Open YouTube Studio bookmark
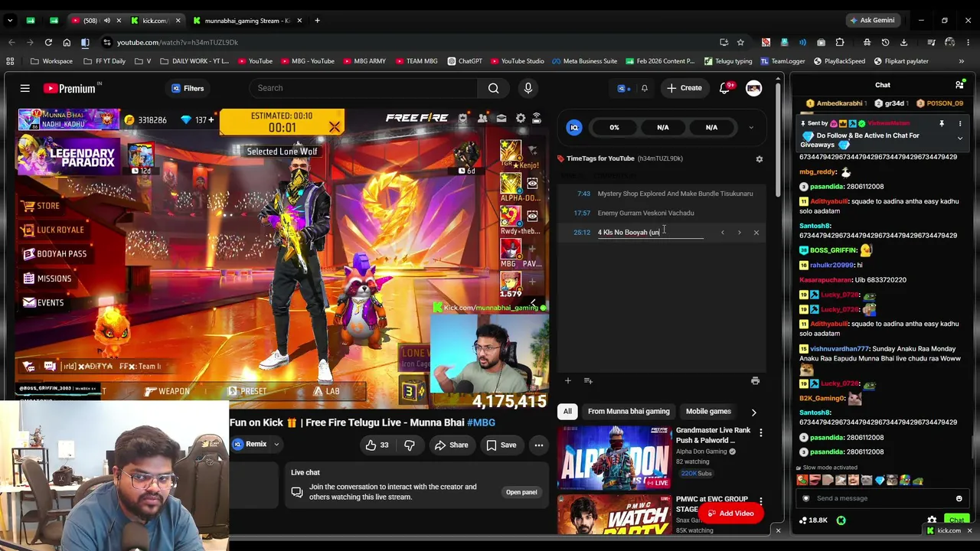980x551 pixels. 518,61
